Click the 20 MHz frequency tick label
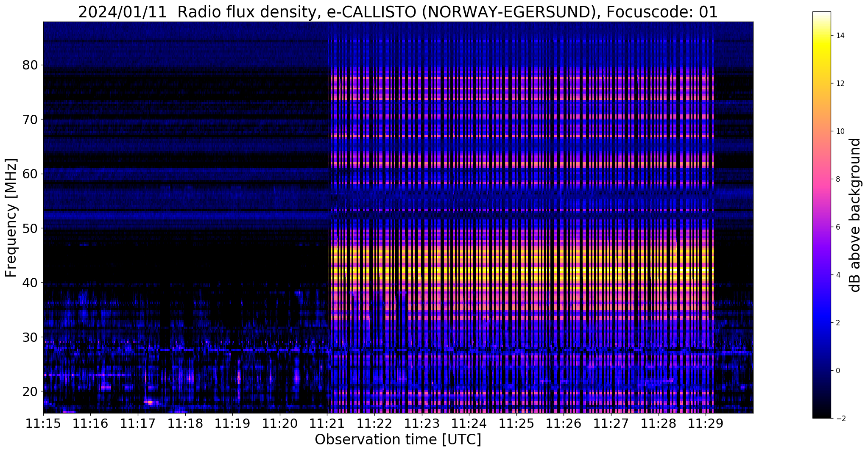 (x=30, y=391)
